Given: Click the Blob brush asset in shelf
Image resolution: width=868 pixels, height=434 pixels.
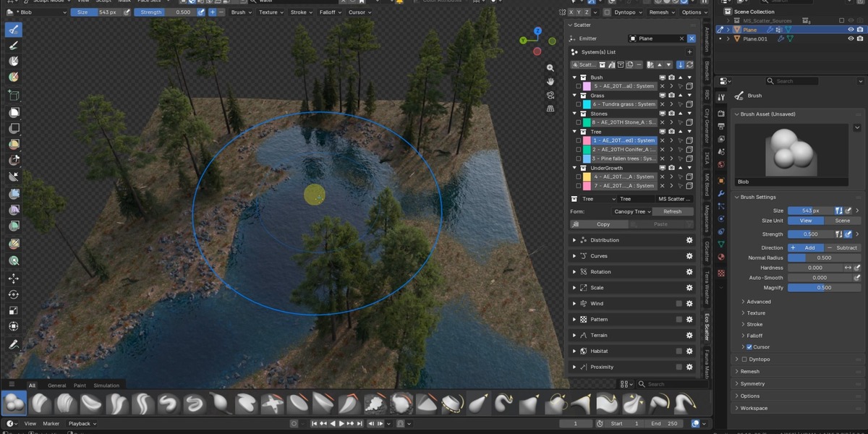Looking at the screenshot, I should tap(14, 404).
